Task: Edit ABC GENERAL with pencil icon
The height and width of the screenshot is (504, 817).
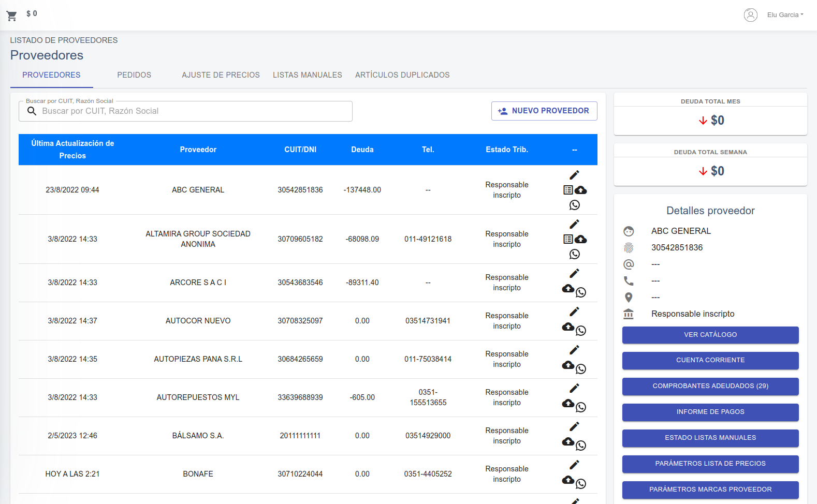Action: 574,175
